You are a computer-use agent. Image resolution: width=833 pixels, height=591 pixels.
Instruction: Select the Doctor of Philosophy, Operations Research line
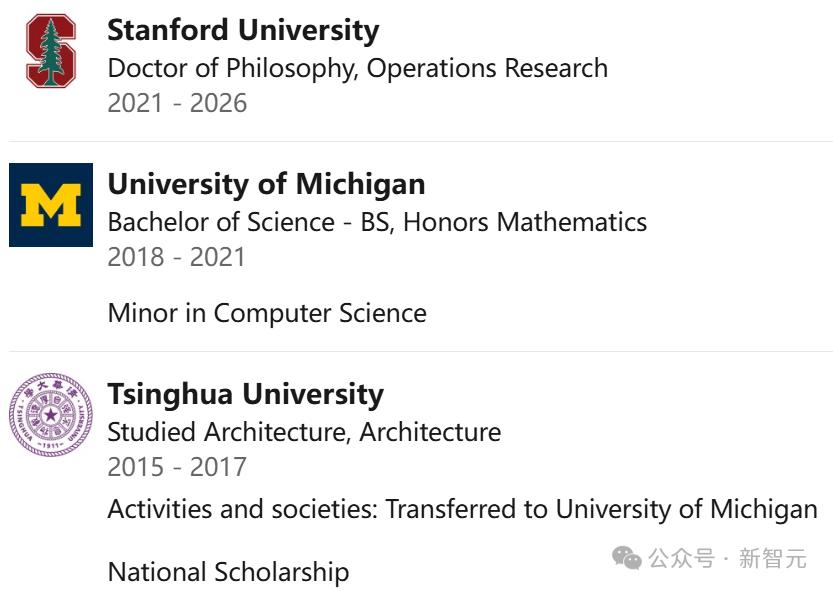click(357, 68)
